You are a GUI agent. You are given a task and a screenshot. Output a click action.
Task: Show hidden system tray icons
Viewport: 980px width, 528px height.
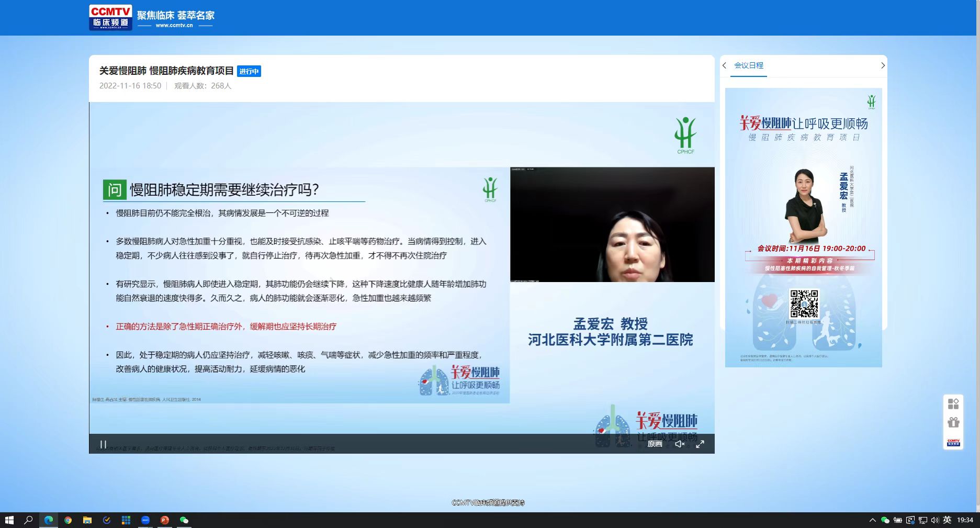click(872, 520)
